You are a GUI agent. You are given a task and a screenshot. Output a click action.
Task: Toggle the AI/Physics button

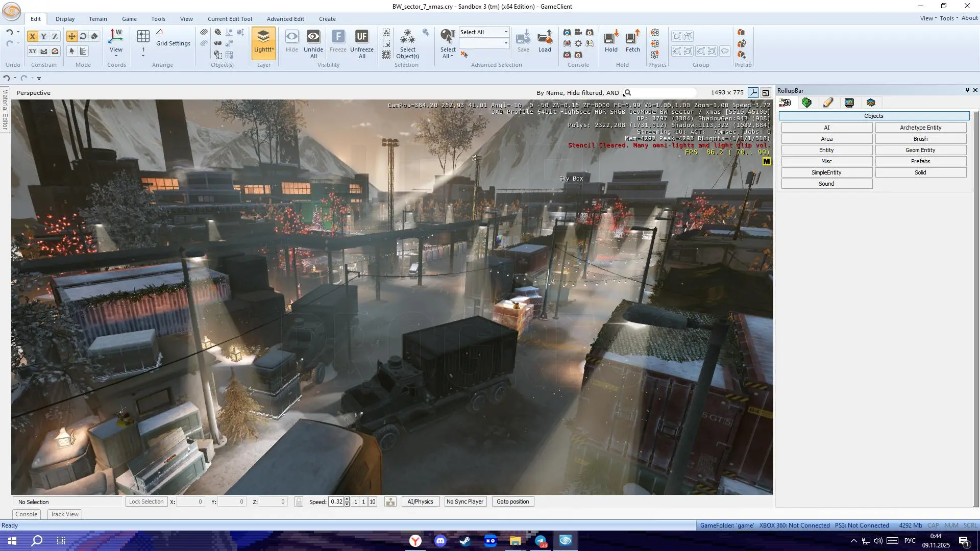(420, 502)
